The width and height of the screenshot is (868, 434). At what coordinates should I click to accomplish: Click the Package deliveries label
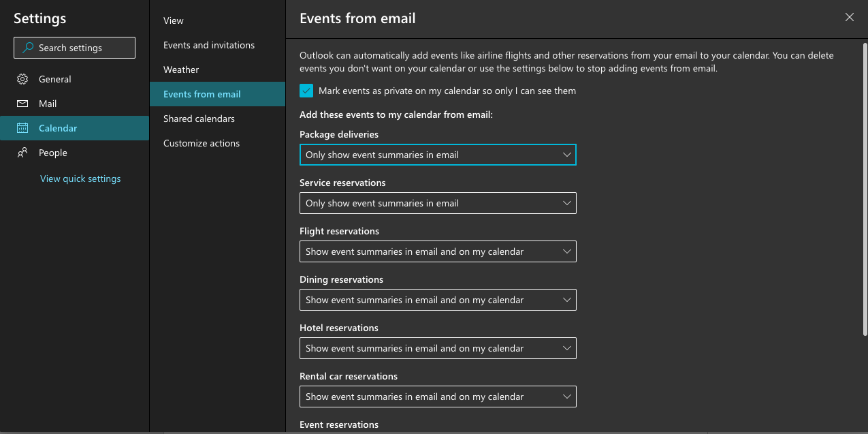pyautogui.click(x=339, y=134)
